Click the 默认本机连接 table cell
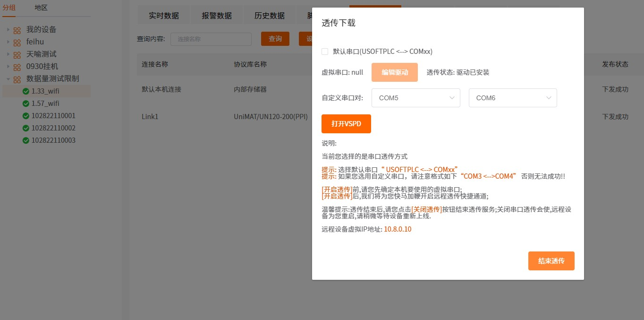Screen dimensions: 644x320 pos(161,89)
